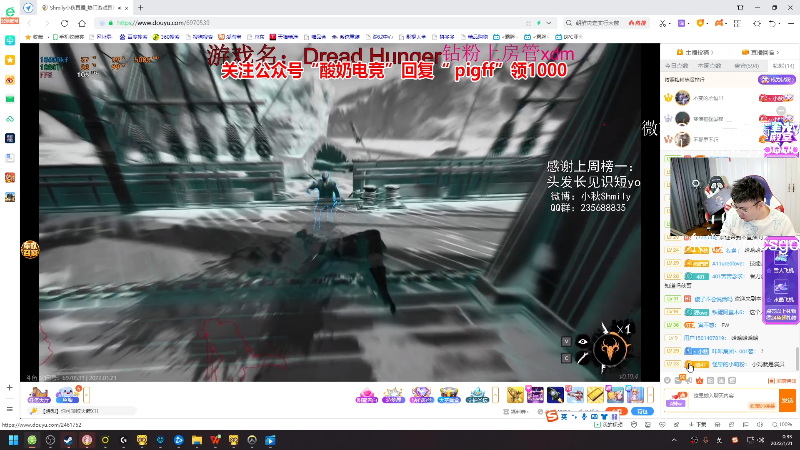
Task: Click the orange shield toolbar icon
Action: point(701,23)
